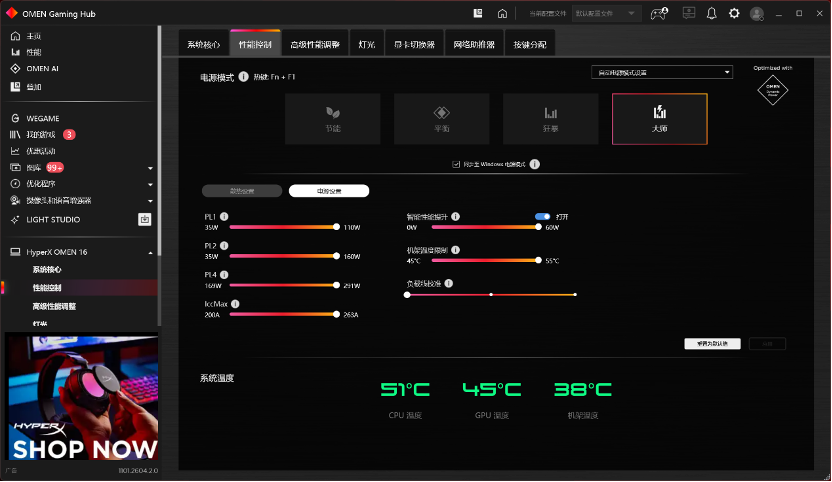This screenshot has width=832, height=482.
Task: Click the screen capture icon near bell
Action: click(x=689, y=13)
